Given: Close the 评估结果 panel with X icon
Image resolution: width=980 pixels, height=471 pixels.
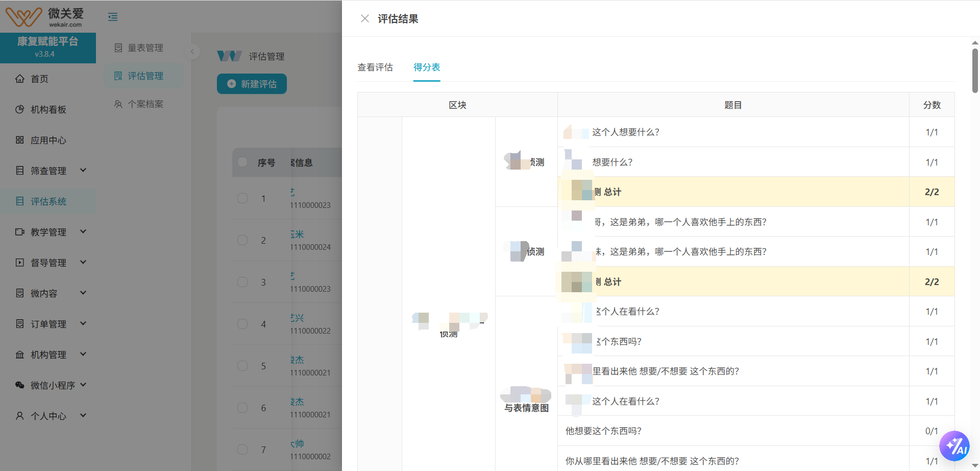Looking at the screenshot, I should coord(364,19).
